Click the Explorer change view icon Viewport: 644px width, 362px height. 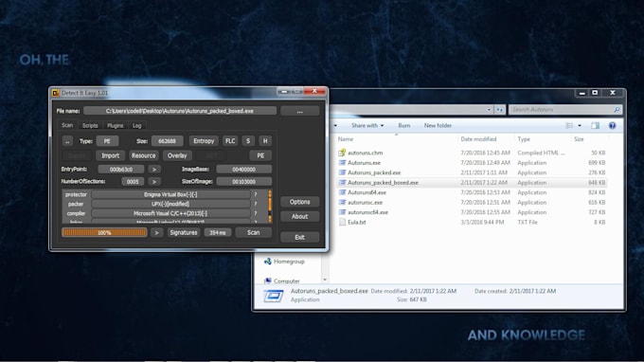click(x=569, y=126)
